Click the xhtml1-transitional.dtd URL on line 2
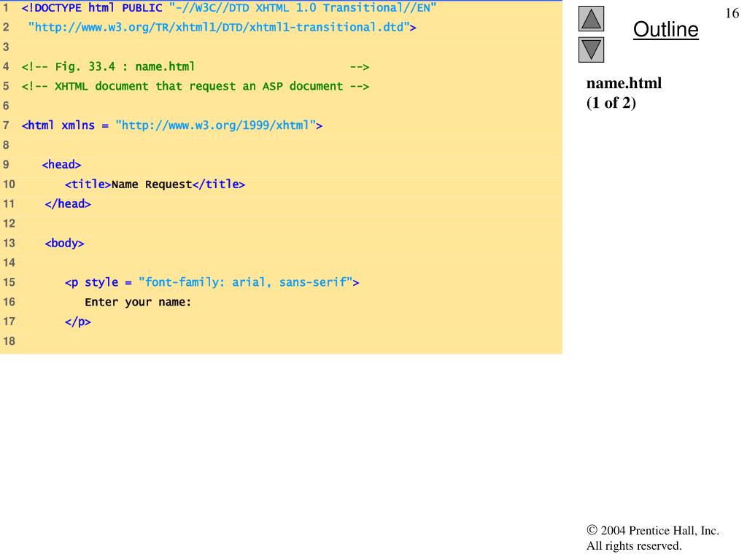This screenshot has height=560, width=747. tap(222, 27)
